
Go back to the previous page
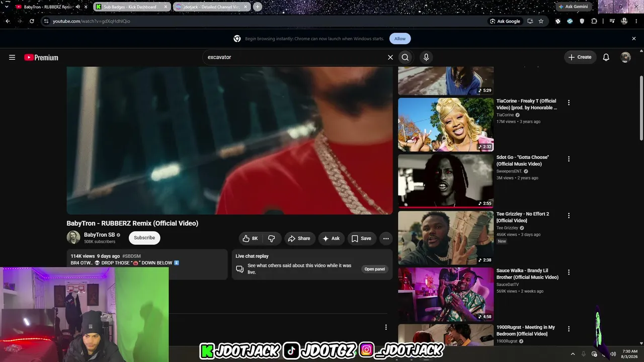8,21
